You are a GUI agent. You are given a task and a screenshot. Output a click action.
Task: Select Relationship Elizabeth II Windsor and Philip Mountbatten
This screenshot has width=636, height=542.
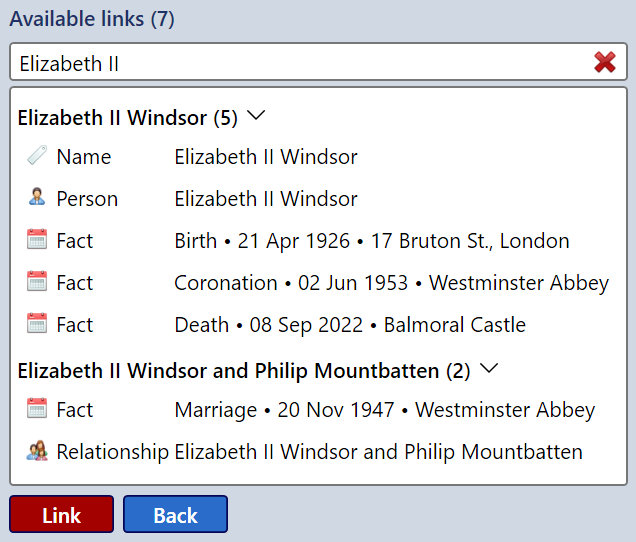379,452
